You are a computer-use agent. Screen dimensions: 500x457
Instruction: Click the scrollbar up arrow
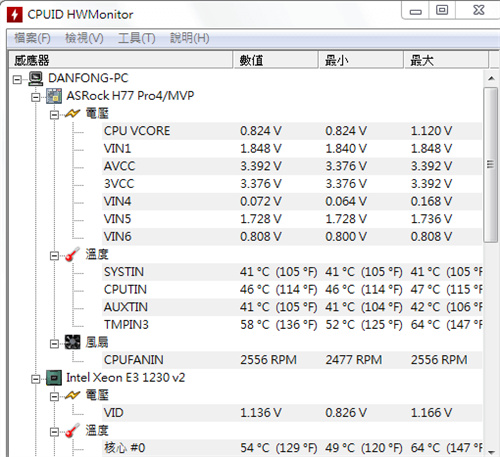pos(491,79)
